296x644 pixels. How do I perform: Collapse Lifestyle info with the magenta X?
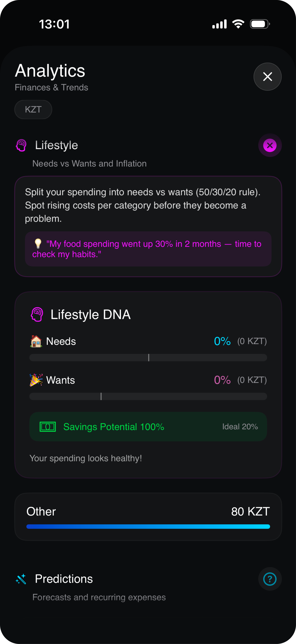pos(270,145)
